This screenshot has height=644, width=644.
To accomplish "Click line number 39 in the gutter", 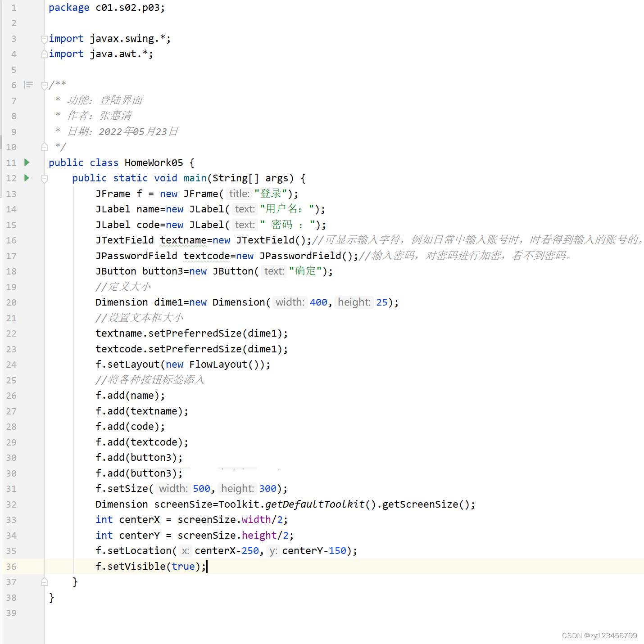I will pyautogui.click(x=12, y=613).
